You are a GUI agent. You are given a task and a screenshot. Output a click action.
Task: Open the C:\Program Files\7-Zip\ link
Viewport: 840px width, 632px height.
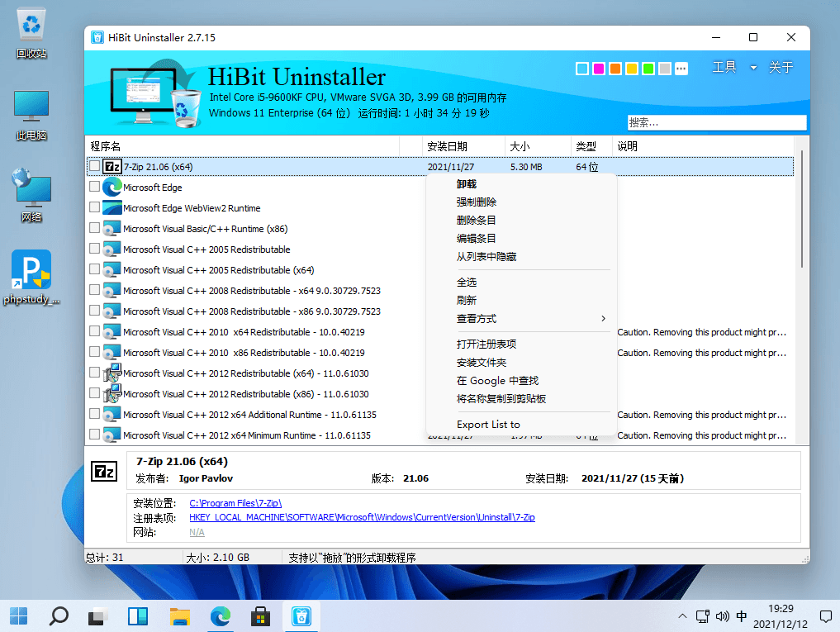(x=235, y=503)
